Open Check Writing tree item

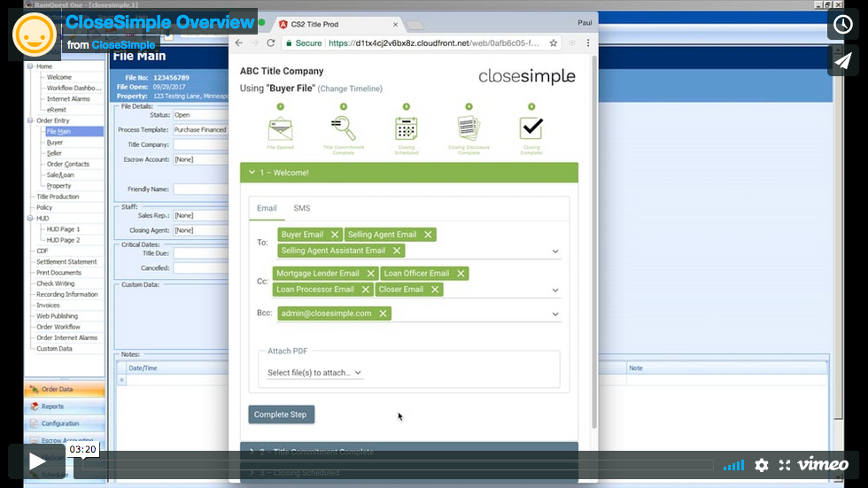55,283
